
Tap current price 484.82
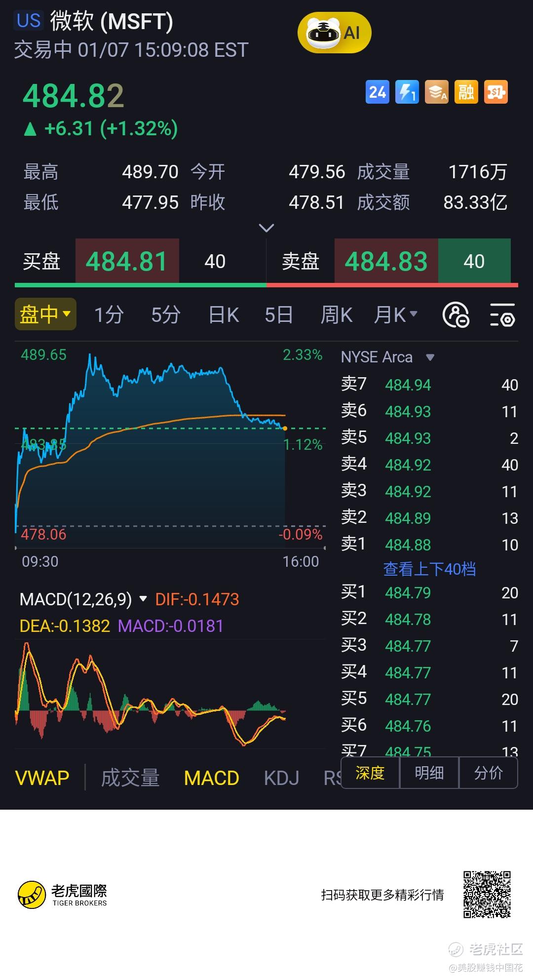[x=73, y=96]
